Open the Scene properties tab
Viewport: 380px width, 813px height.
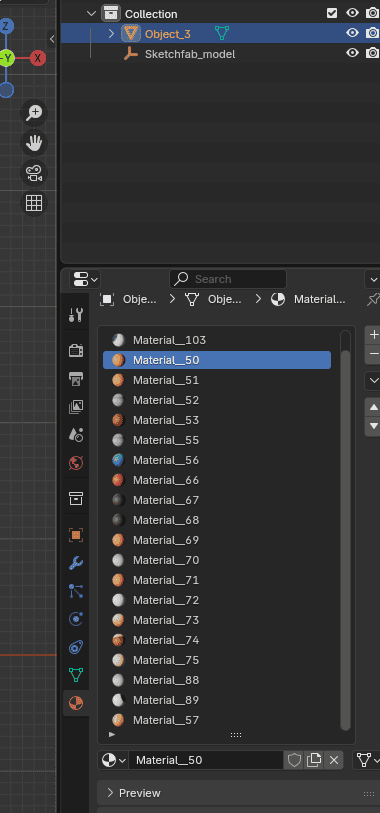point(76,435)
